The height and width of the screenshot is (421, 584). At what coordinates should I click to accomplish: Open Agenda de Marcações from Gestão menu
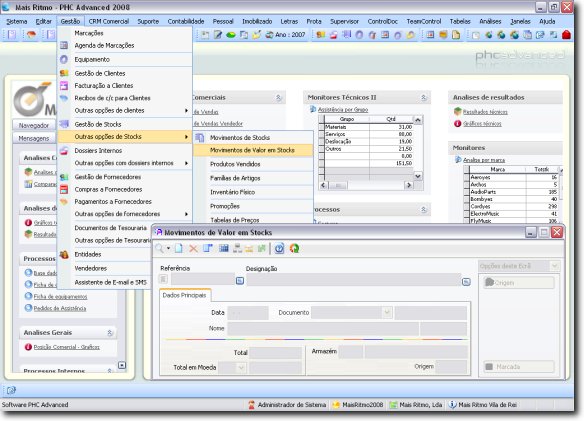[x=125, y=45]
